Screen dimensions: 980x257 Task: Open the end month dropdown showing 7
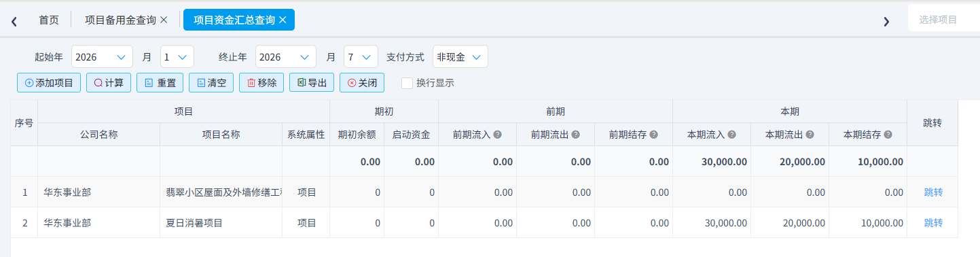(x=361, y=57)
